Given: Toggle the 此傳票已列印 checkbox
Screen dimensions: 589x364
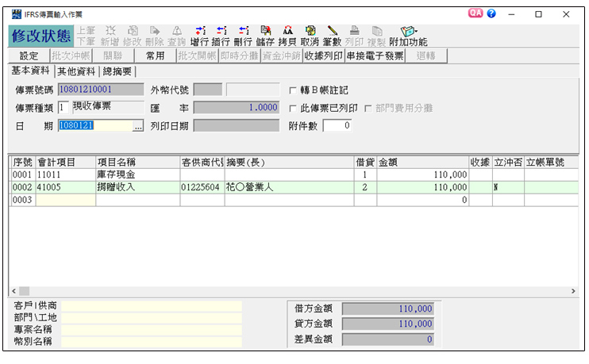Looking at the screenshot, I should pos(293,108).
